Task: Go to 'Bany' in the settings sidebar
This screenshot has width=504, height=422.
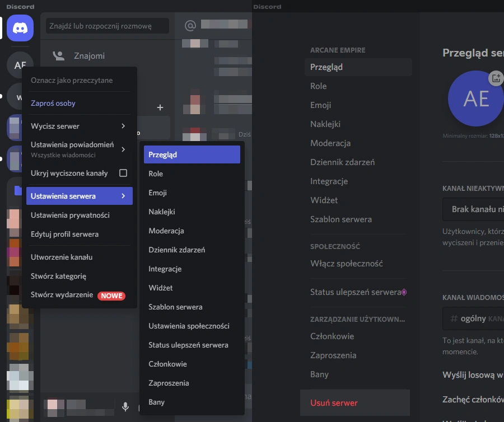Action: click(x=358, y=374)
